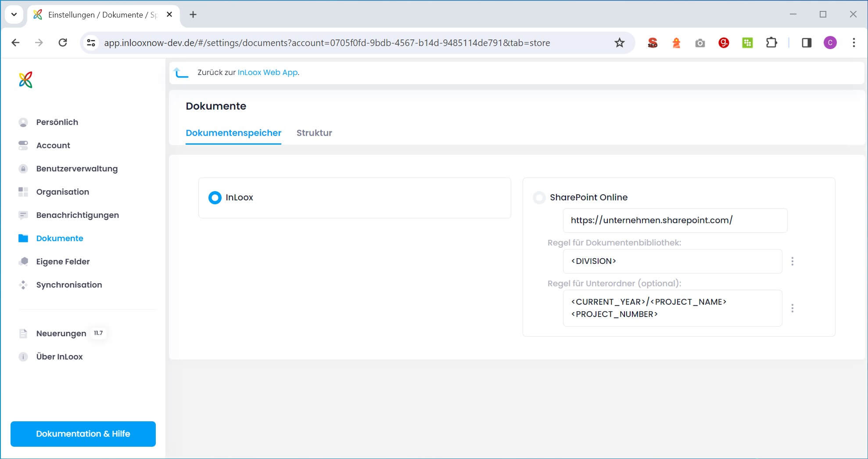The width and height of the screenshot is (868, 459).
Task: Enable SharePoint Online storage option
Action: [x=539, y=198]
